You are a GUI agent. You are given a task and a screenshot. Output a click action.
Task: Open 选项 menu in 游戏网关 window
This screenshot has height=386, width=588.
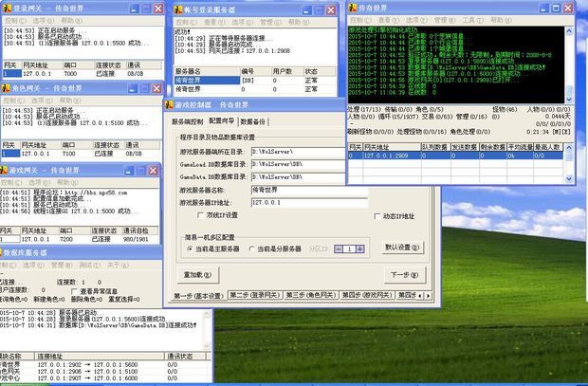click(x=40, y=182)
